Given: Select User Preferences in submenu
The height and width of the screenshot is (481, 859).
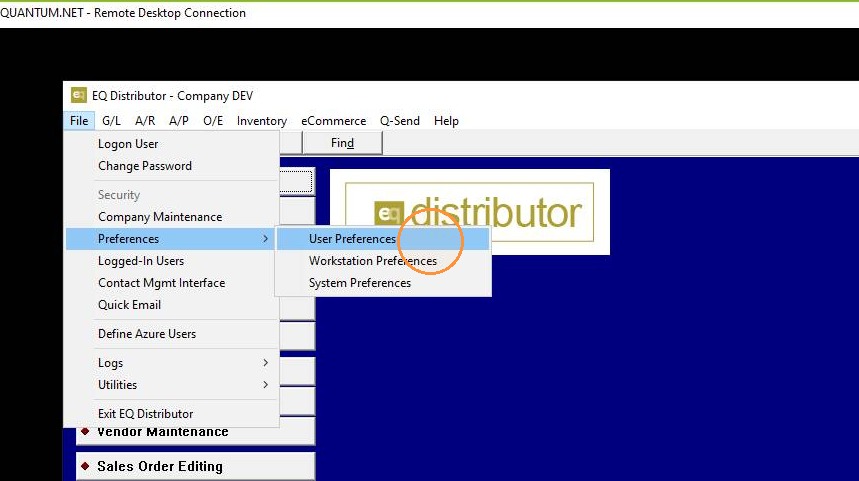Looking at the screenshot, I should (383, 239).
